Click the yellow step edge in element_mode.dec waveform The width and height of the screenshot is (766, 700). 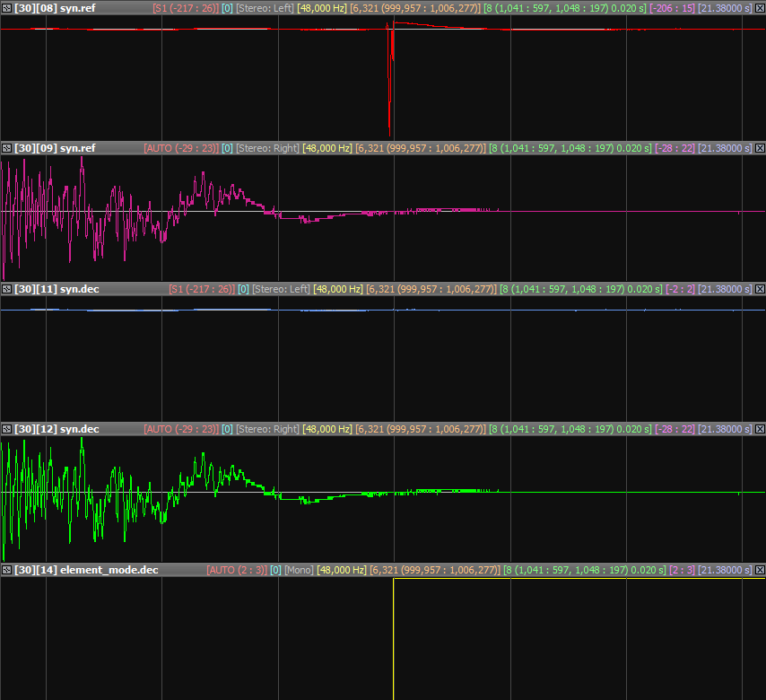click(x=394, y=637)
